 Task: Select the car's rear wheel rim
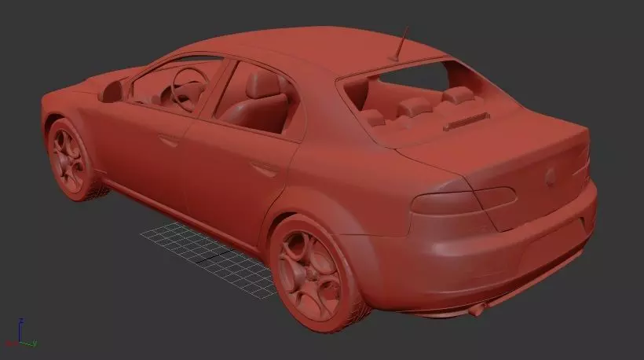coord(309,274)
